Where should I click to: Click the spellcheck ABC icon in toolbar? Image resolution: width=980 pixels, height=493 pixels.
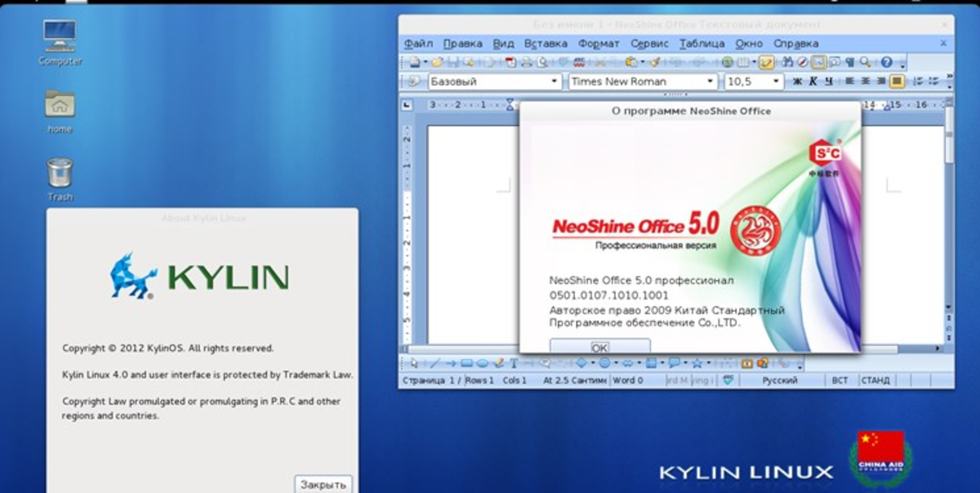click(579, 62)
